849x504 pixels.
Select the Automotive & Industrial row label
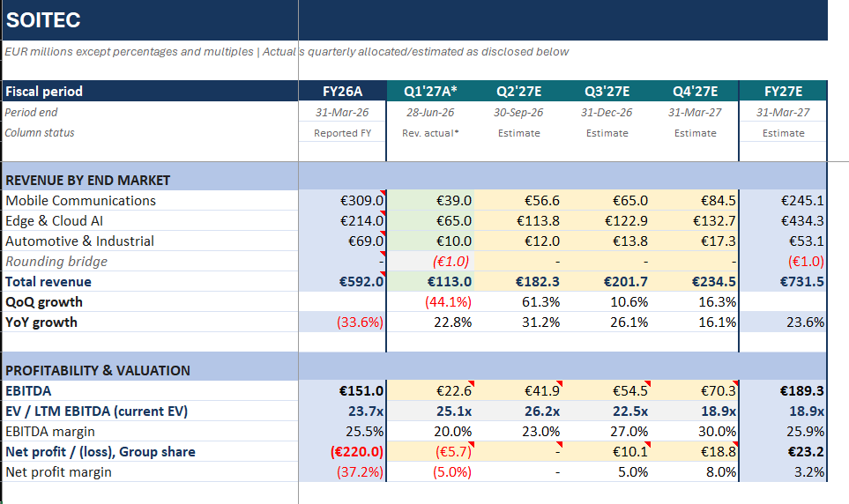pos(150,241)
